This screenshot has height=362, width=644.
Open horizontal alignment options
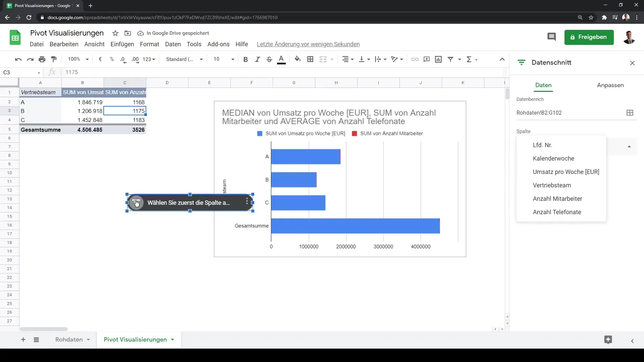pos(348,59)
